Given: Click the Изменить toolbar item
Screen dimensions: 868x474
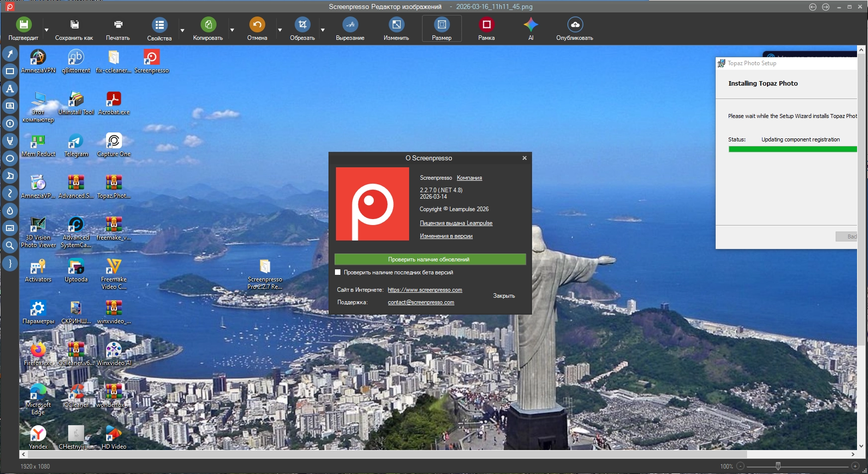Looking at the screenshot, I should coord(396,29).
